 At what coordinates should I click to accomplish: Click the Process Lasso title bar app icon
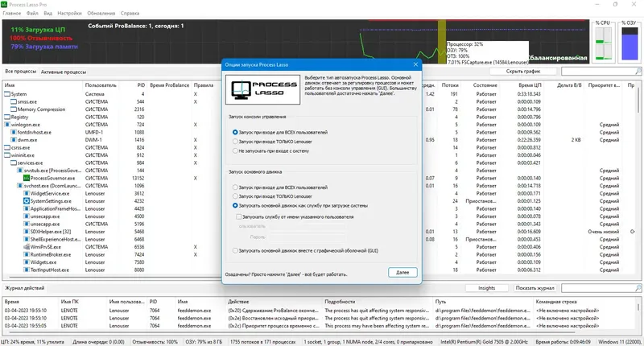(4, 4)
